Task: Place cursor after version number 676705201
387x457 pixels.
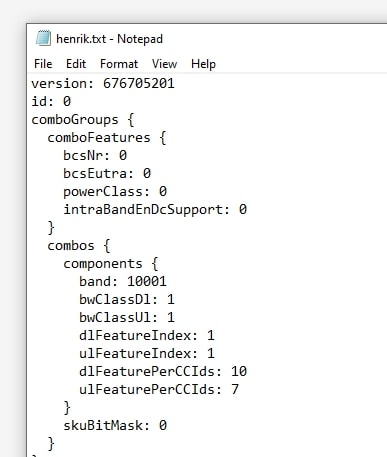Action: (175, 83)
